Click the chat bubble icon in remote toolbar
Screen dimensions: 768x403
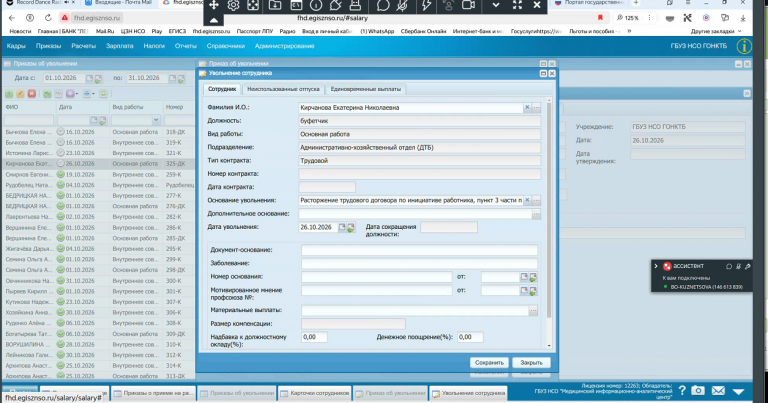click(383, 5)
